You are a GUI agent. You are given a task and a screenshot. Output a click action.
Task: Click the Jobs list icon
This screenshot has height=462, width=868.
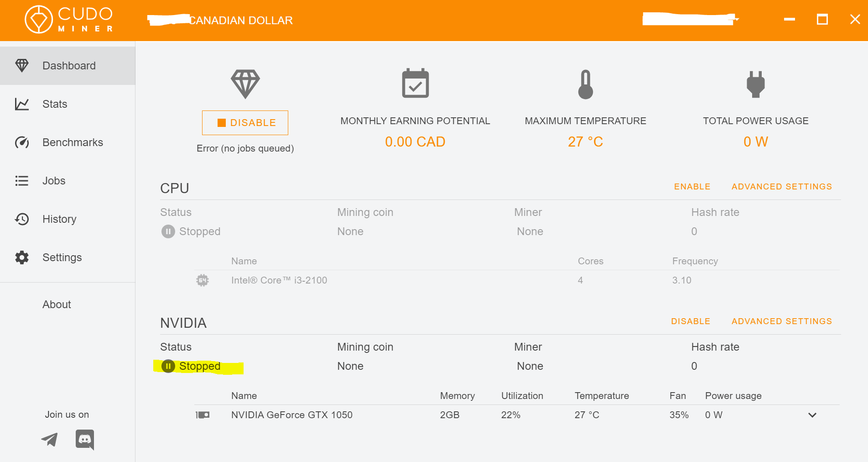point(22,181)
